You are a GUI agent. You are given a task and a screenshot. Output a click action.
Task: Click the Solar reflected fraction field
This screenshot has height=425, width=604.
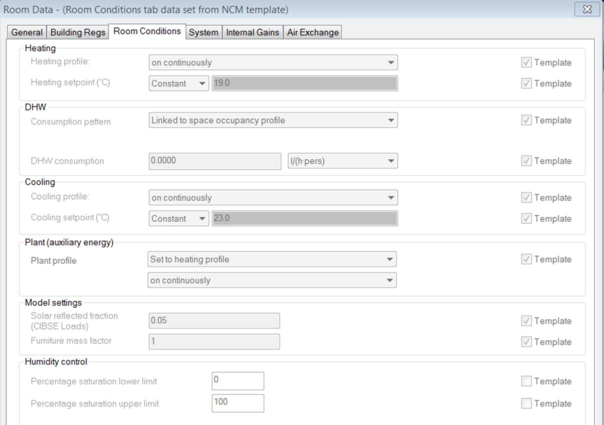pyautogui.click(x=214, y=321)
